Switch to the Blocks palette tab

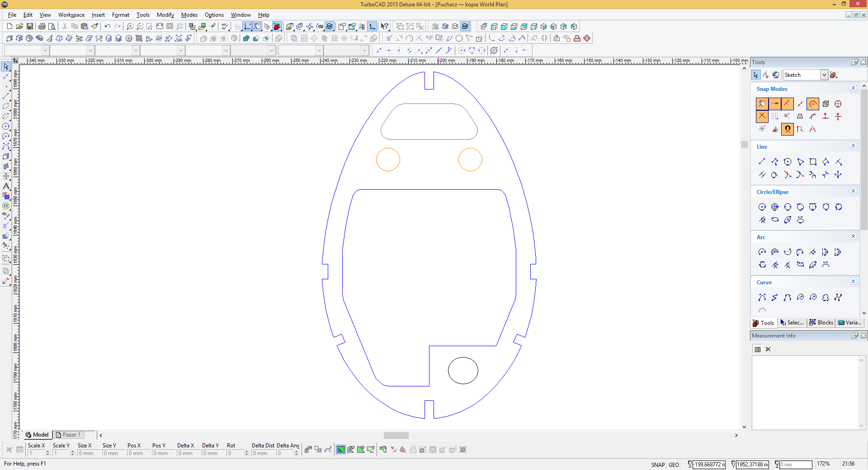[821, 323]
